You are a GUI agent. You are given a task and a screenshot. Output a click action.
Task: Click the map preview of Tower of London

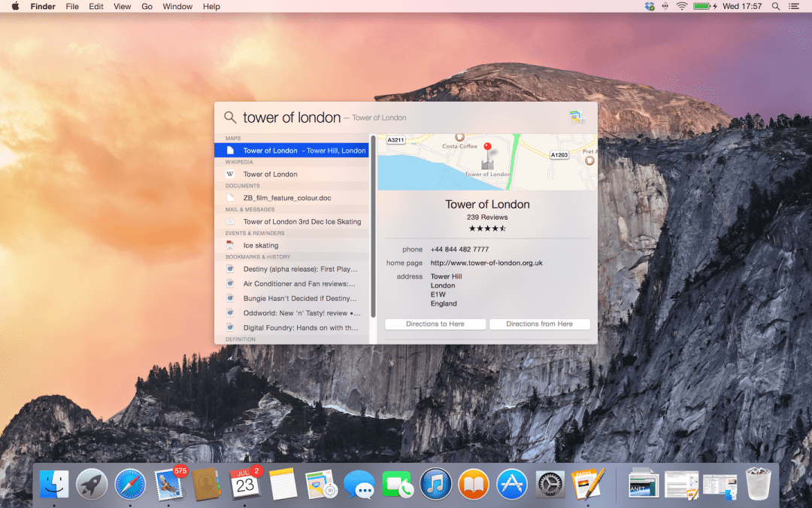[x=487, y=162]
